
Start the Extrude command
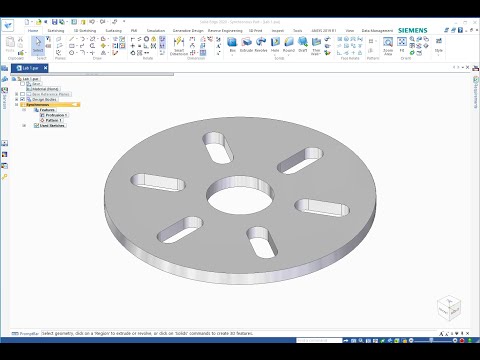point(246,44)
